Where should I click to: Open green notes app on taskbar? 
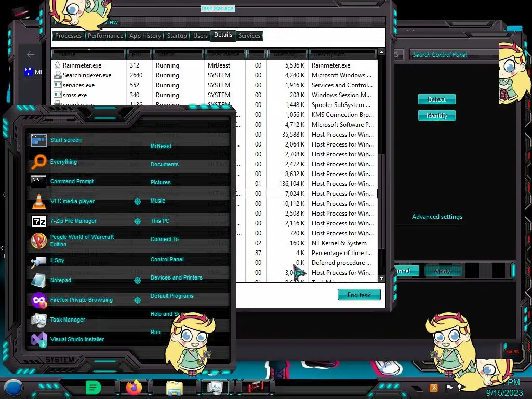click(x=94, y=388)
